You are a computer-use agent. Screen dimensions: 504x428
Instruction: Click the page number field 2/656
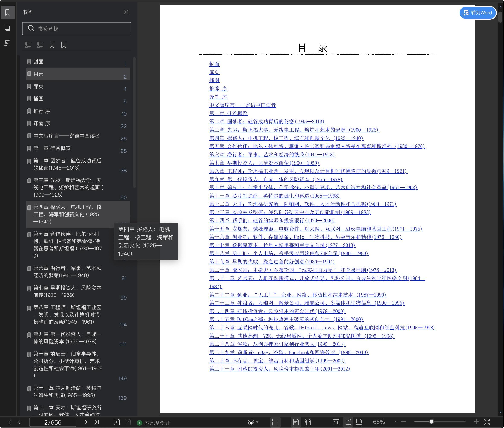(x=53, y=422)
